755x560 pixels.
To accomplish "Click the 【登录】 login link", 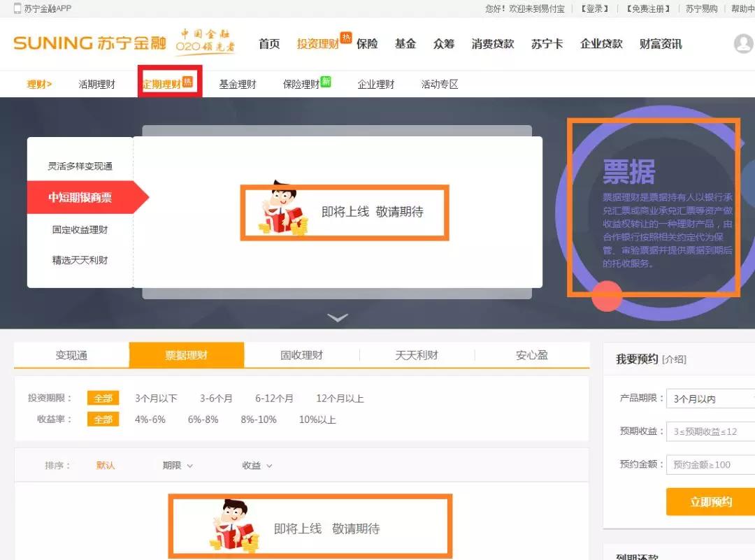I will 596,8.
